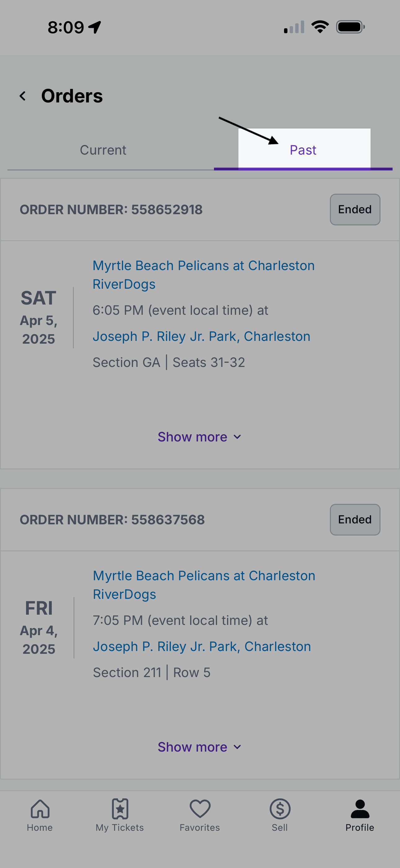Tap the Sell dollar icon

click(x=280, y=809)
